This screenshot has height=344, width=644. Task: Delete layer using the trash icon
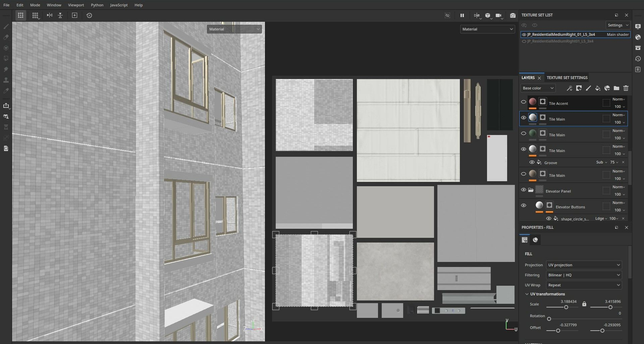[x=626, y=88]
